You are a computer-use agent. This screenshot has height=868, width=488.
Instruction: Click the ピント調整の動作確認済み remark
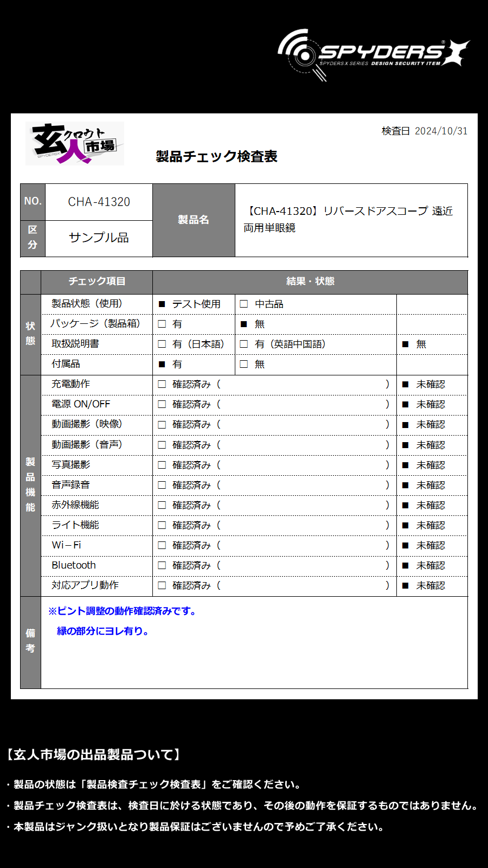(122, 611)
